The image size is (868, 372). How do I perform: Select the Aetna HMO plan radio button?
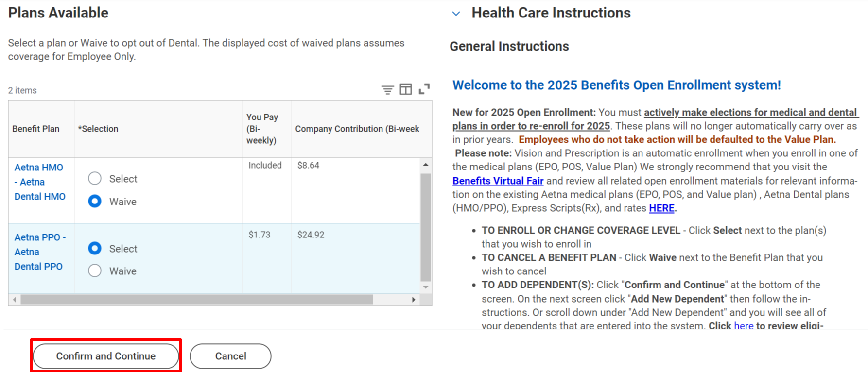(95, 178)
